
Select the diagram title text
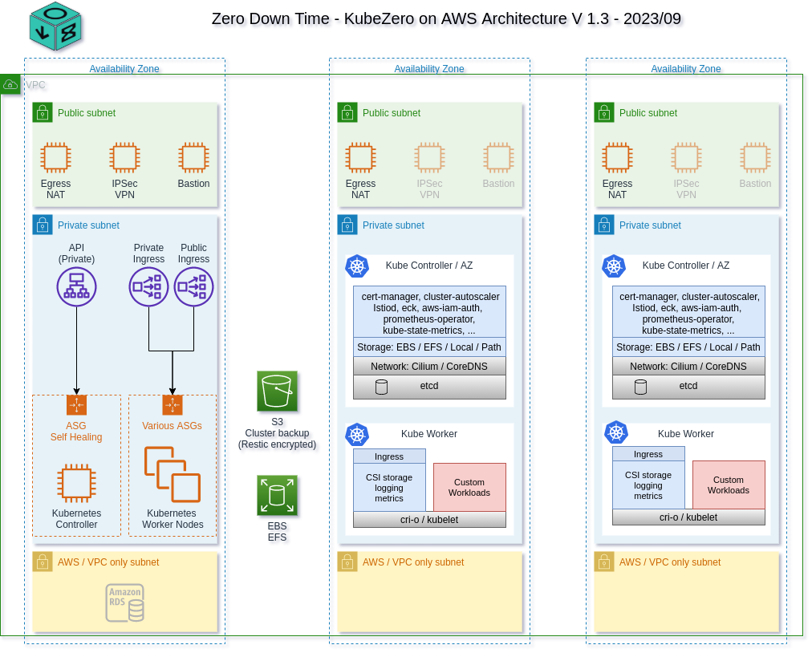pos(446,18)
